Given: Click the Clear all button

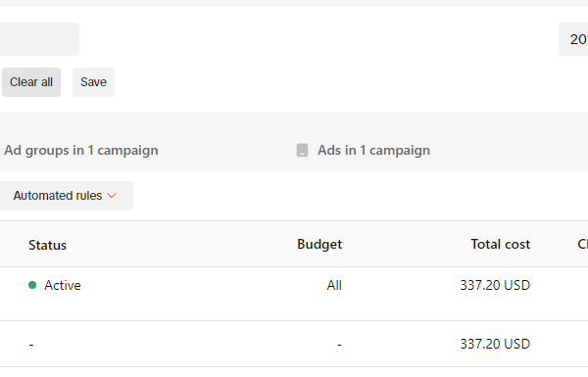Looking at the screenshot, I should tap(31, 82).
